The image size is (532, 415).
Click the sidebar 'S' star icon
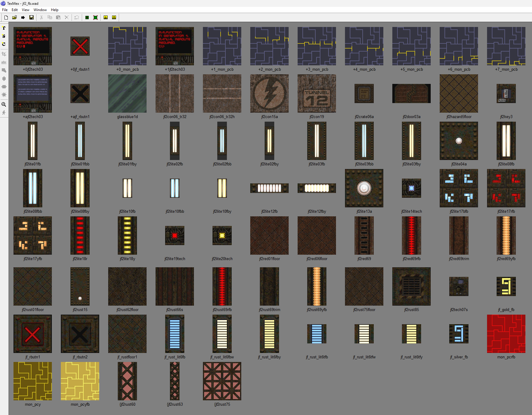tap(4, 36)
